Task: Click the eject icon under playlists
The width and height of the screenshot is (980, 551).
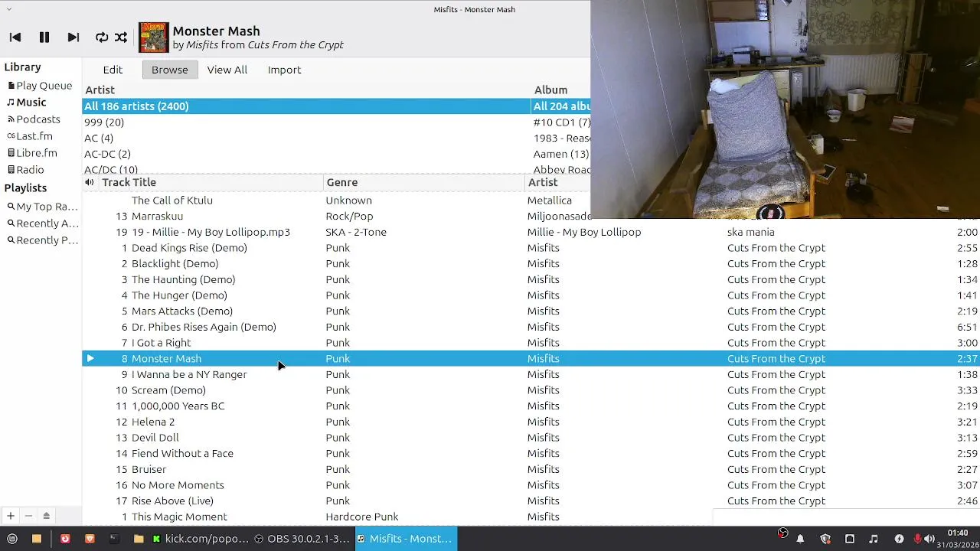Action: coord(46,516)
